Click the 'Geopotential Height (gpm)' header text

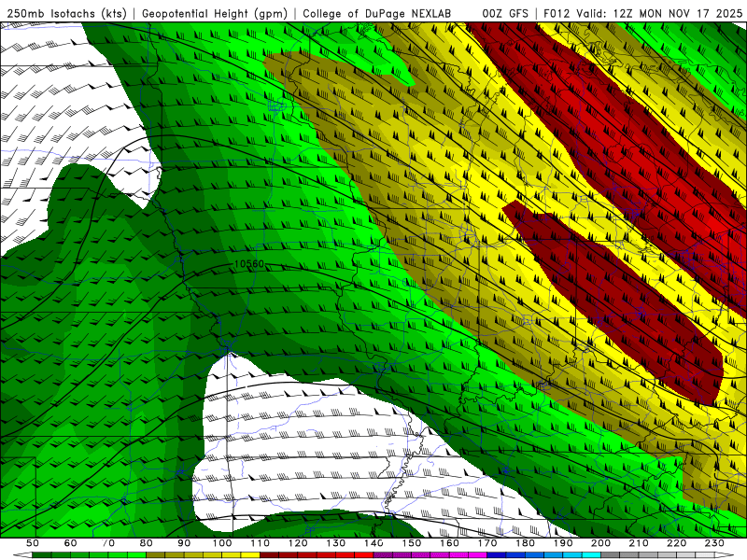click(x=215, y=13)
